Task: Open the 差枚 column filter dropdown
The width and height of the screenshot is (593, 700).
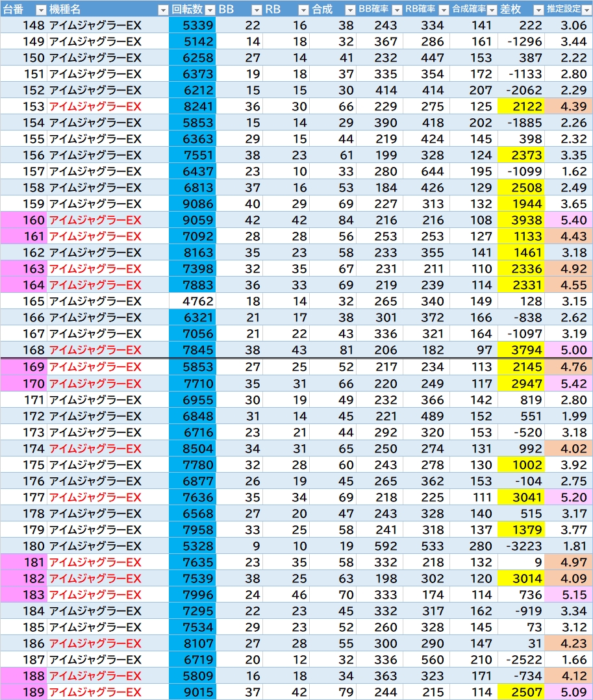Action: [x=539, y=9]
